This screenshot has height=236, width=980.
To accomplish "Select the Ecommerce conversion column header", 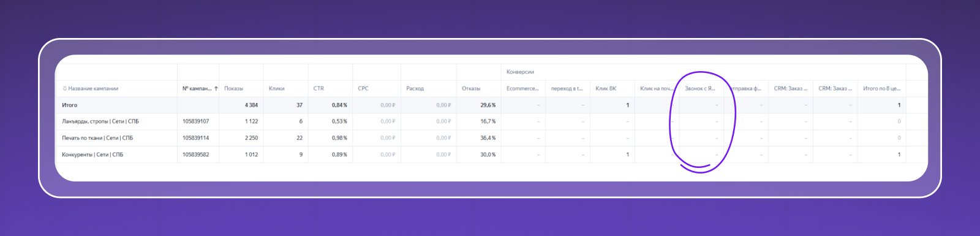I will (522, 89).
